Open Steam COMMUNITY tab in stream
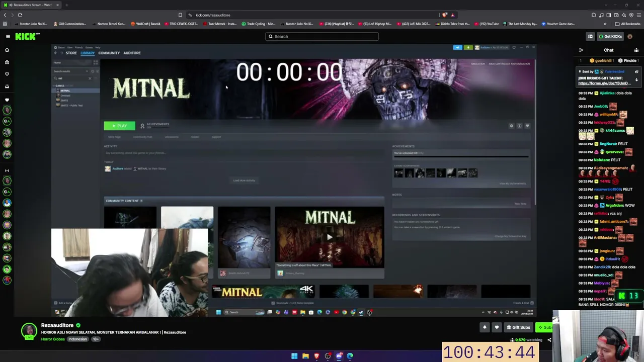Screen dimensions: 644x362 tap(109, 53)
